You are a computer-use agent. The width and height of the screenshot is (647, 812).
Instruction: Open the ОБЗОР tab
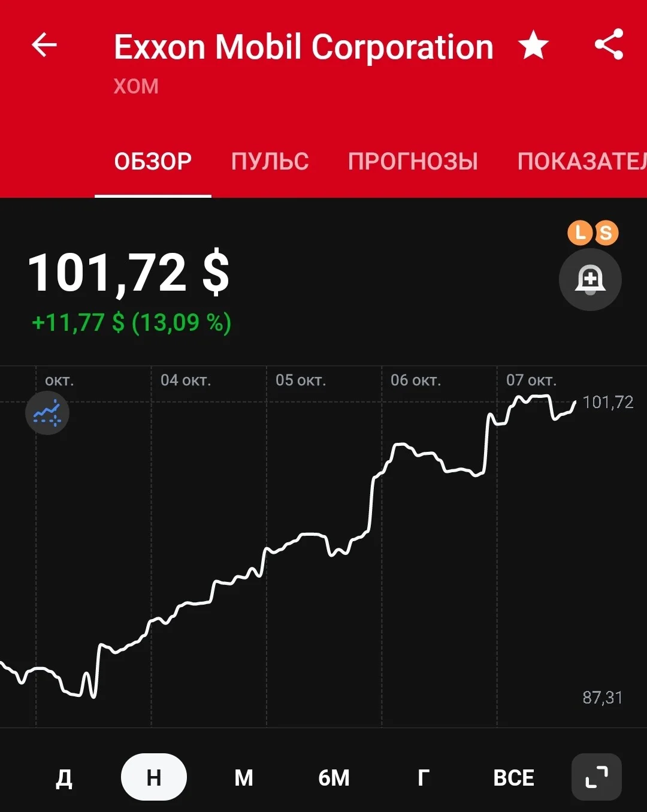(153, 161)
